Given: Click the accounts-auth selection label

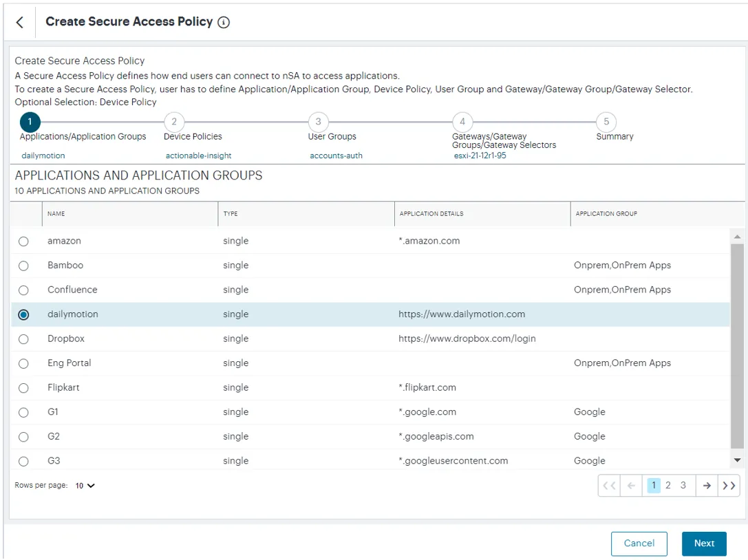Looking at the screenshot, I should (x=336, y=155).
